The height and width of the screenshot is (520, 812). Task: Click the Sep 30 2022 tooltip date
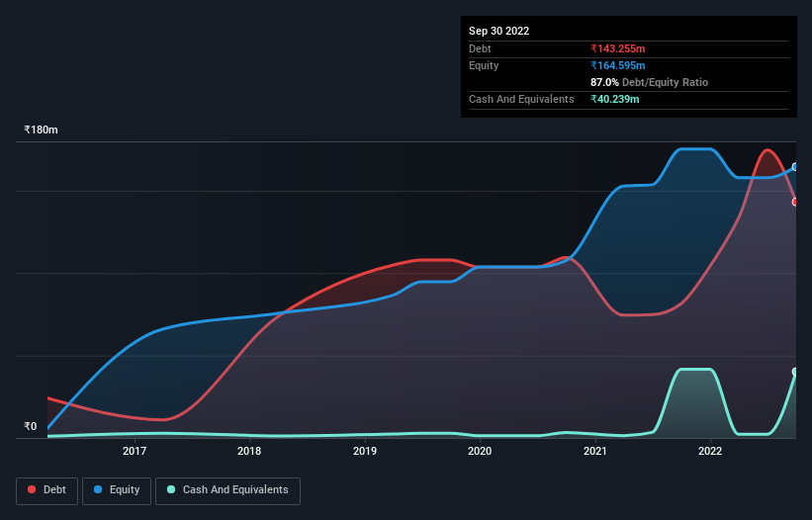click(498, 31)
